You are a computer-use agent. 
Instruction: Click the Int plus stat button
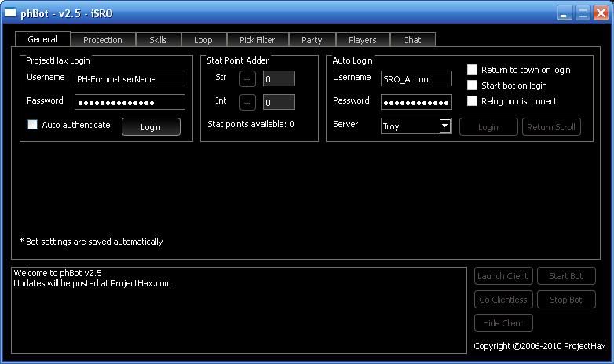tap(247, 103)
